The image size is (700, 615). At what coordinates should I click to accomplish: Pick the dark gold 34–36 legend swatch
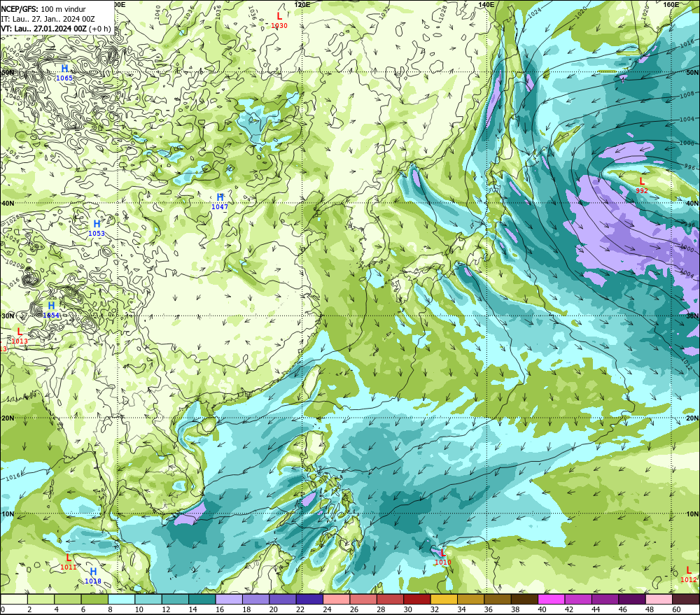[x=470, y=600]
